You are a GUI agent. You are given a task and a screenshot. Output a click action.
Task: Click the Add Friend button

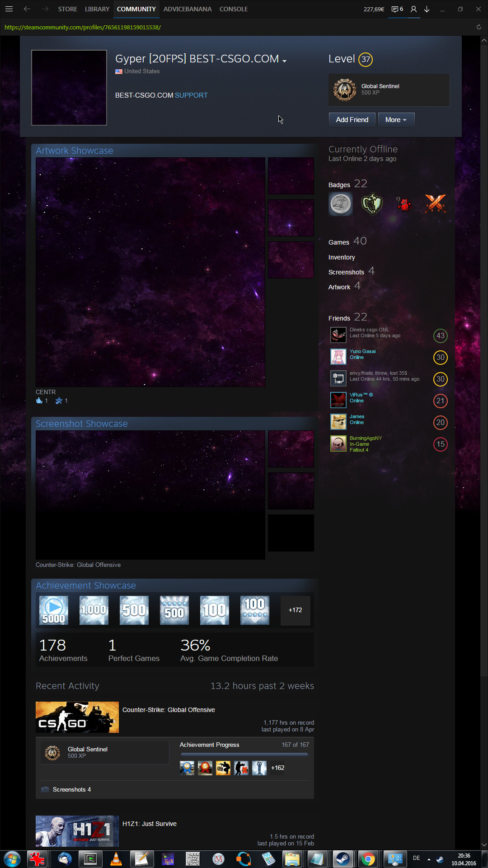352,120
